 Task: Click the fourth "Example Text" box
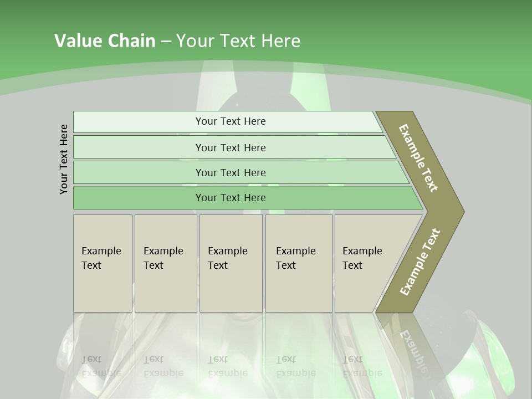pos(299,263)
